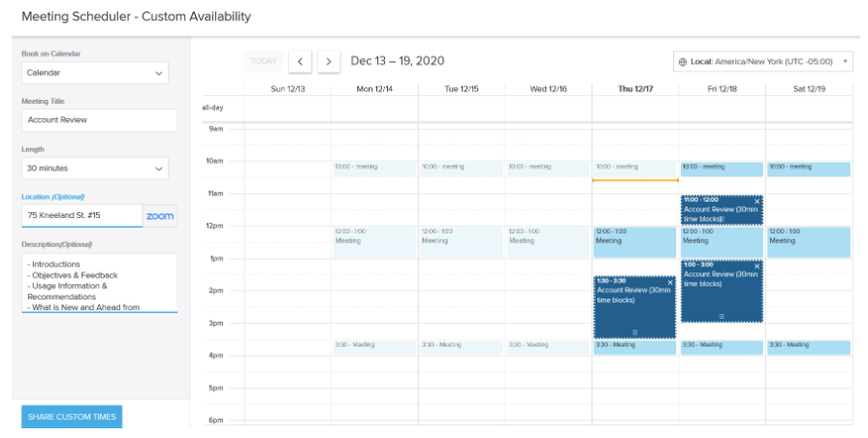Open the America/New York timezone dropdown
The height and width of the screenshot is (438, 868).
[x=763, y=62]
